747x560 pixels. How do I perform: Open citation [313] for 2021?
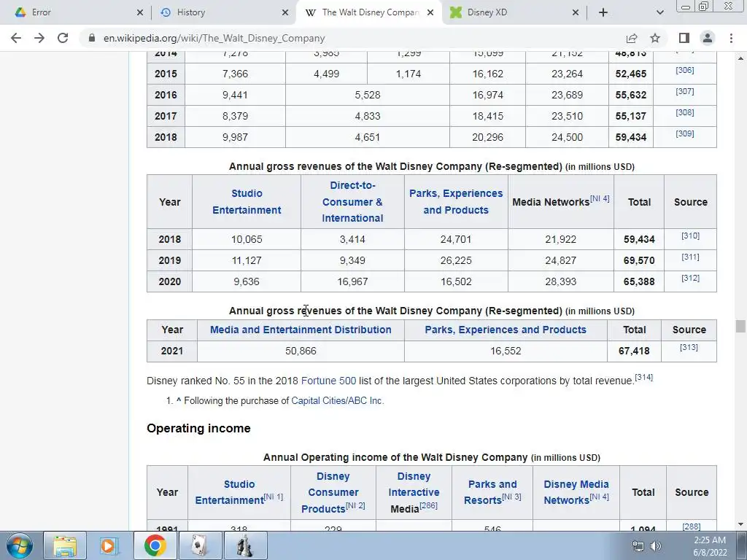pyautogui.click(x=689, y=347)
